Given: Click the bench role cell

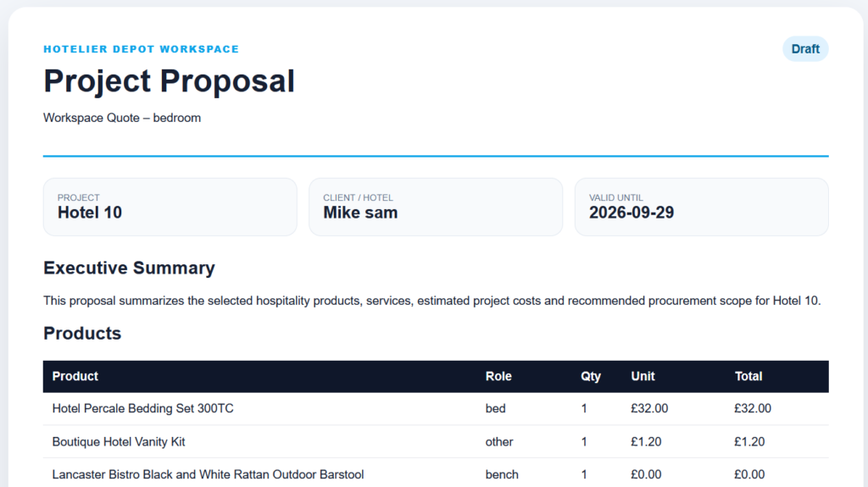Looking at the screenshot, I should (x=502, y=474).
